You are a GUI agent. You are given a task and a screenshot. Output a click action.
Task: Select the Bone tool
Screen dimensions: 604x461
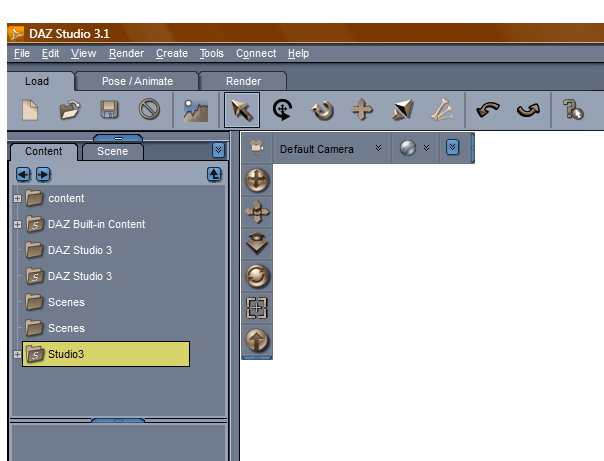[x=442, y=110]
